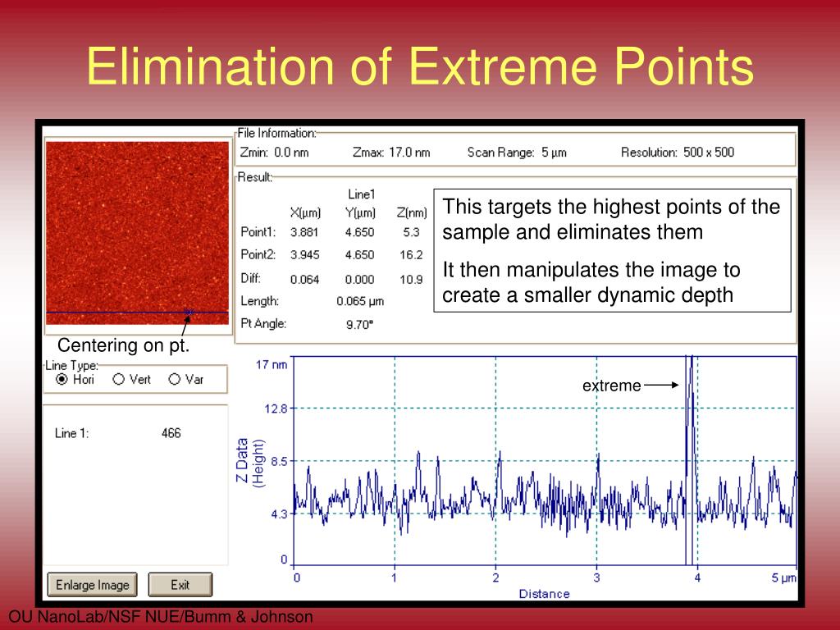Click the Resolution 500 x 500 text

tap(678, 153)
